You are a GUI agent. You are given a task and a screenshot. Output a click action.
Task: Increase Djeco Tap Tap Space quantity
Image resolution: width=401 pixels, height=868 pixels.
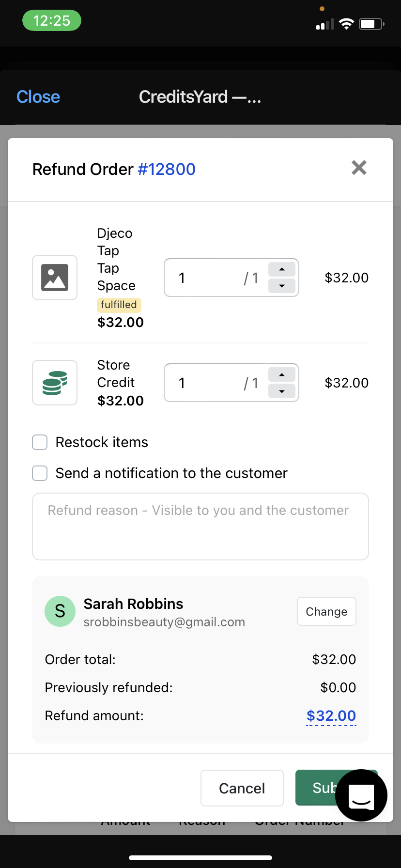tap(282, 269)
